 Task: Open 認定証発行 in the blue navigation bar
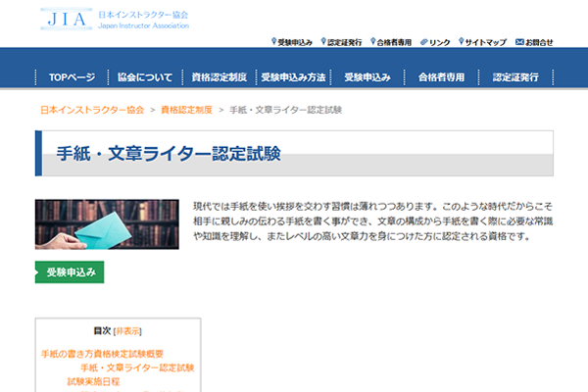516,76
